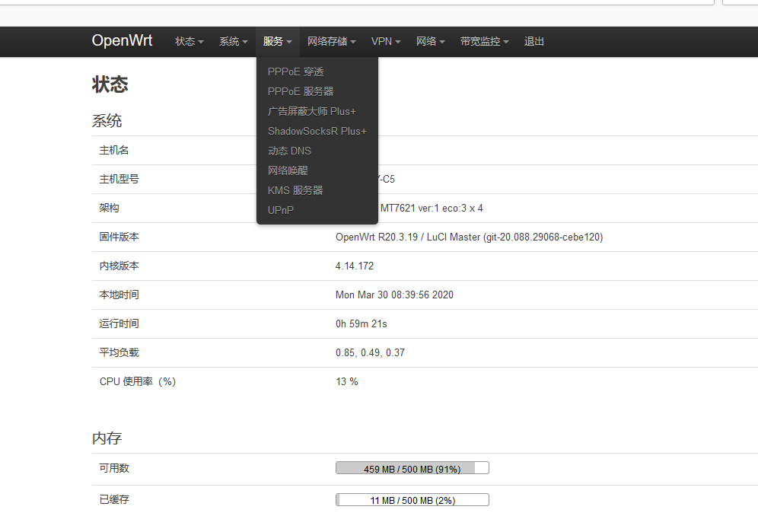This screenshot has width=758, height=532.
Task: Click the 可用数 memory progress bar
Action: 412,467
